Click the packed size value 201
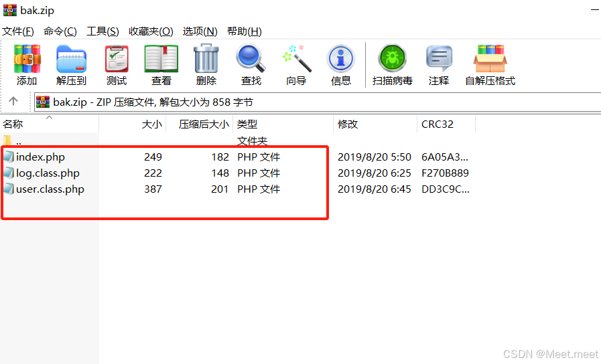 coord(220,189)
